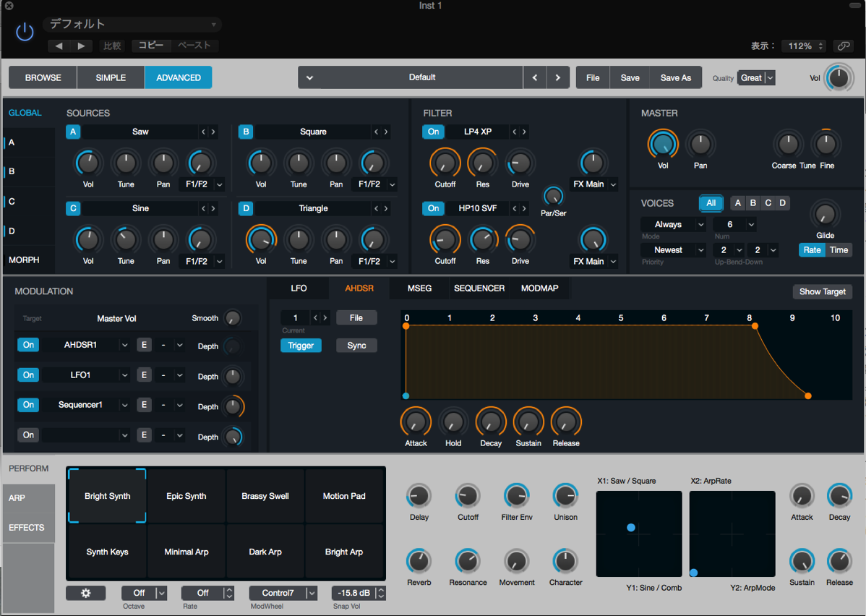Click the envelope release end point handle
Image resolution: width=866 pixels, height=616 pixels.
pyautogui.click(x=808, y=396)
